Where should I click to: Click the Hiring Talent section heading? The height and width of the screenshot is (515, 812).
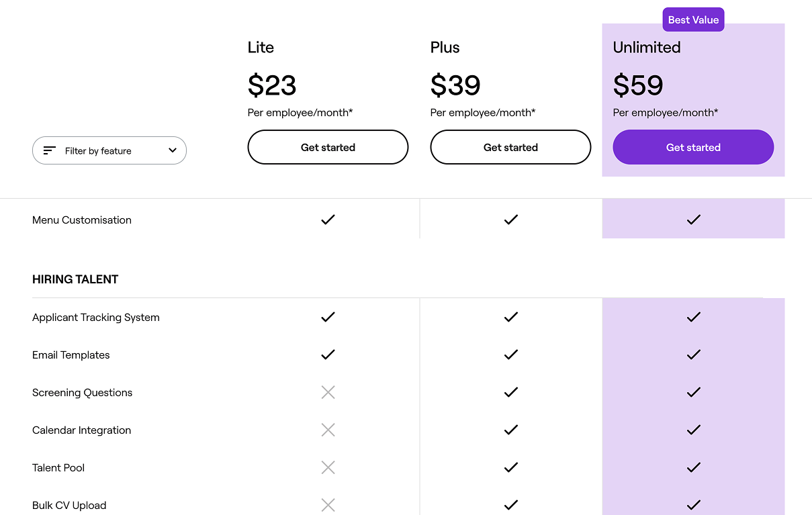click(75, 279)
